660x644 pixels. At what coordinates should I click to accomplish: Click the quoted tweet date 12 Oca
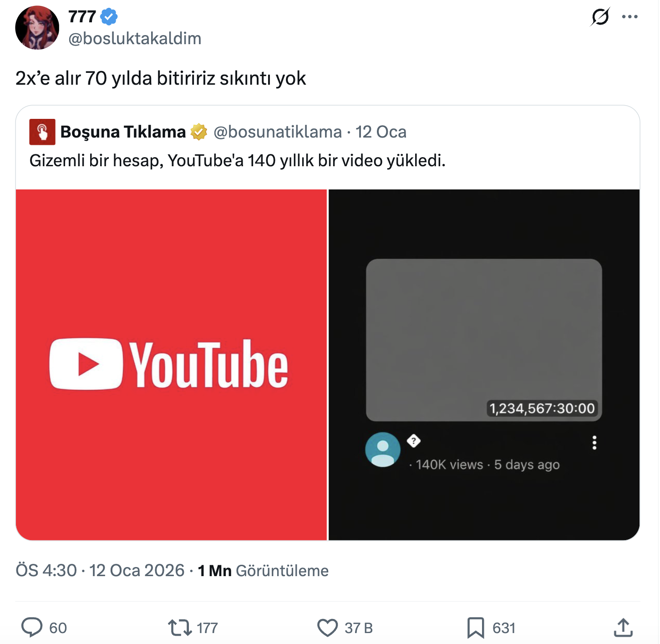pos(381,132)
